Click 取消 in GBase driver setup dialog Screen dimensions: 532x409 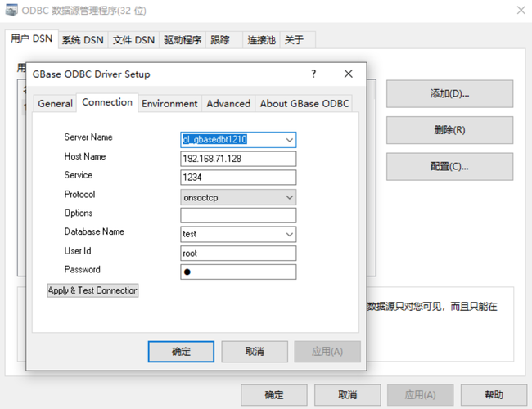[255, 352]
